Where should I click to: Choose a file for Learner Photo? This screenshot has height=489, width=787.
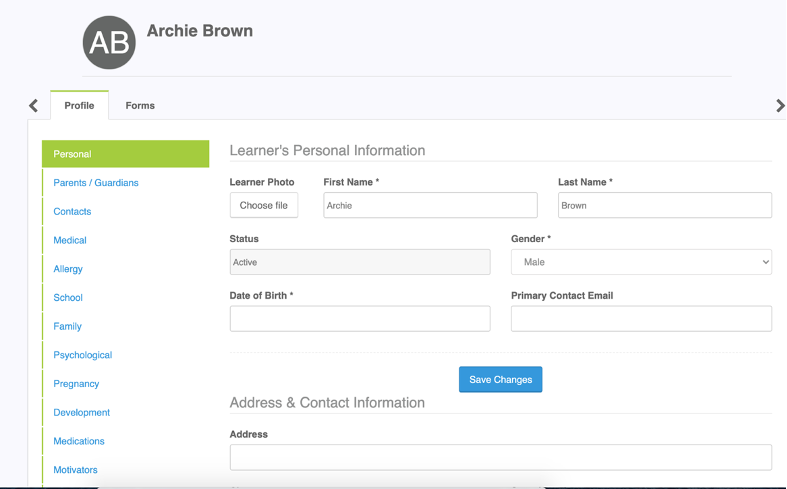pyautogui.click(x=264, y=205)
